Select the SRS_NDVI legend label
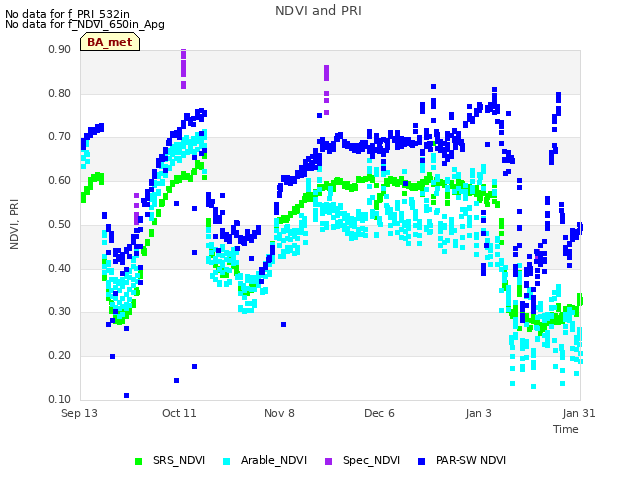This screenshot has height=480, width=640. [x=179, y=460]
